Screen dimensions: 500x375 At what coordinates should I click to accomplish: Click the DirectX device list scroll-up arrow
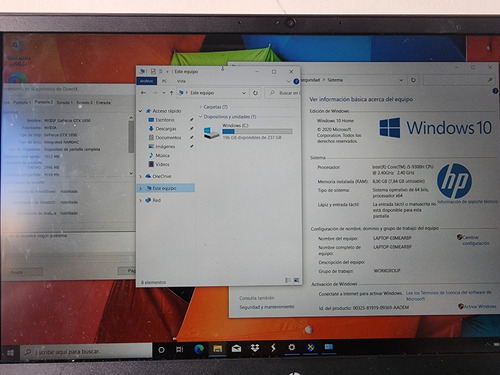pos(131,118)
